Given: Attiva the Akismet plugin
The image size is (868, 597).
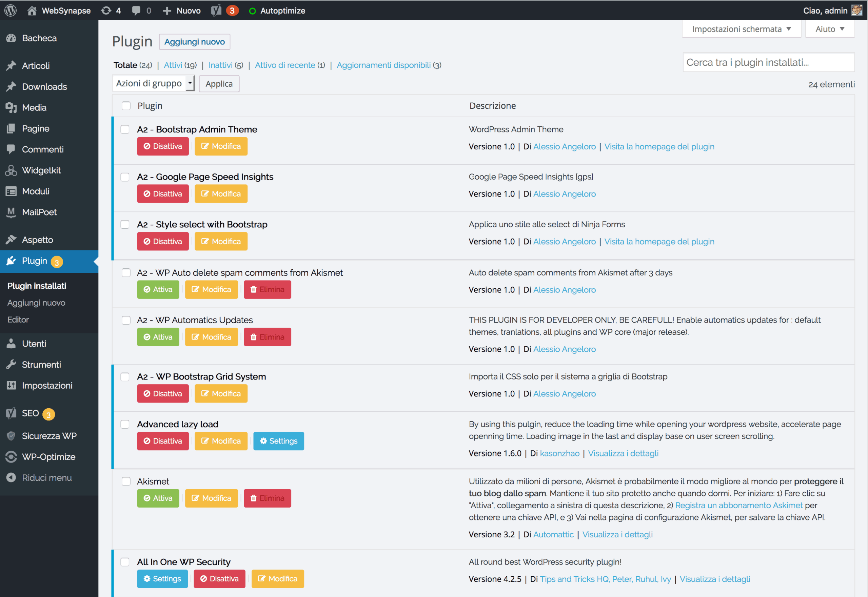Looking at the screenshot, I should [158, 498].
